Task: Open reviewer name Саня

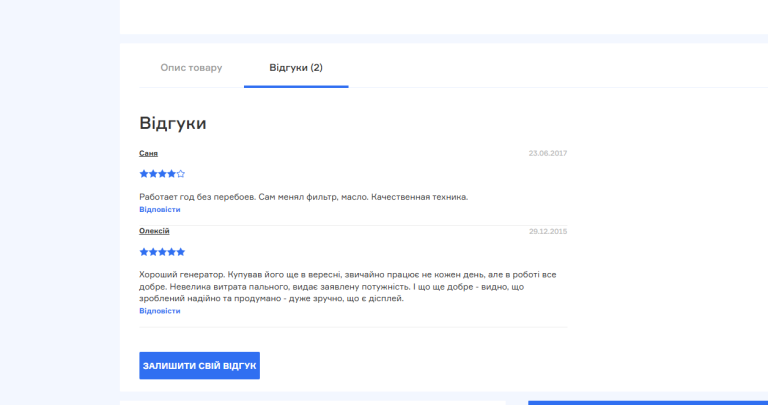Action: click(x=148, y=153)
